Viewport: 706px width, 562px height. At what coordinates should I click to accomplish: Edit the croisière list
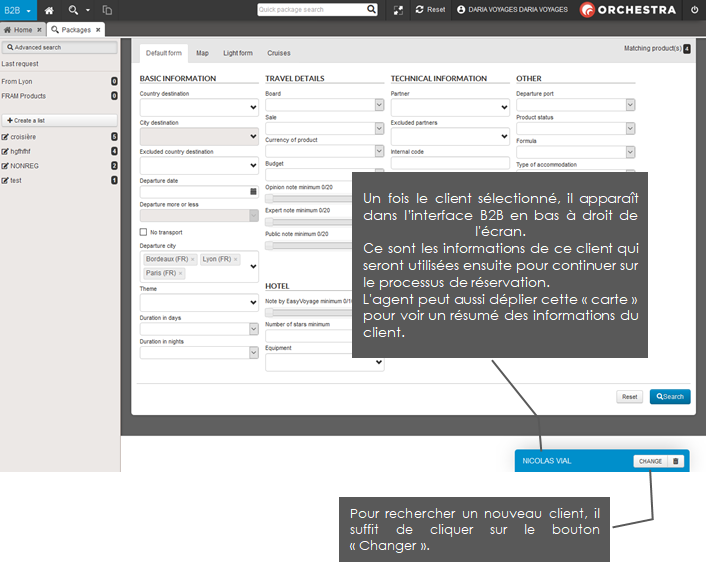(6, 136)
